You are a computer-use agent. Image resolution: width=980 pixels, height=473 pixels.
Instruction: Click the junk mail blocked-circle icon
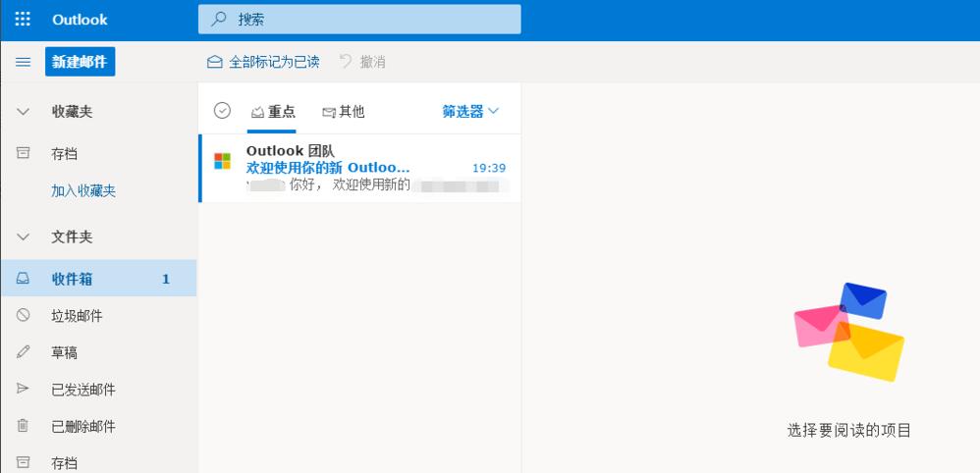24,316
